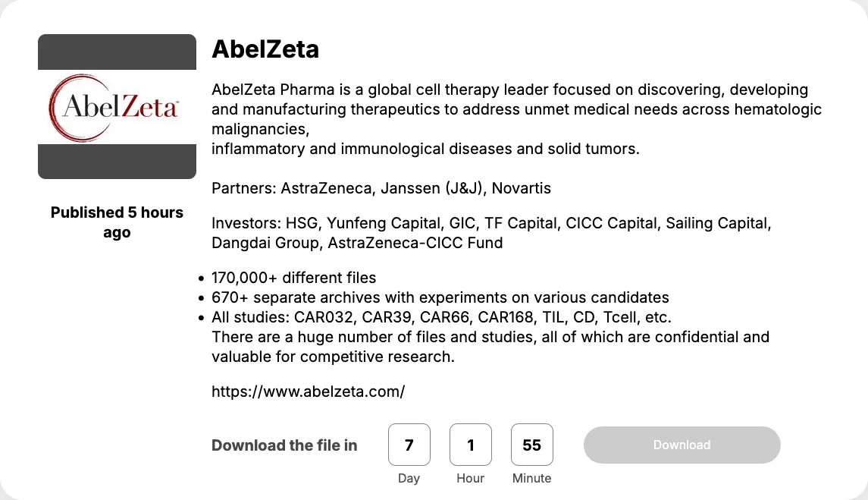
Task: Click the "Hour" label under countdown
Action: point(471,479)
